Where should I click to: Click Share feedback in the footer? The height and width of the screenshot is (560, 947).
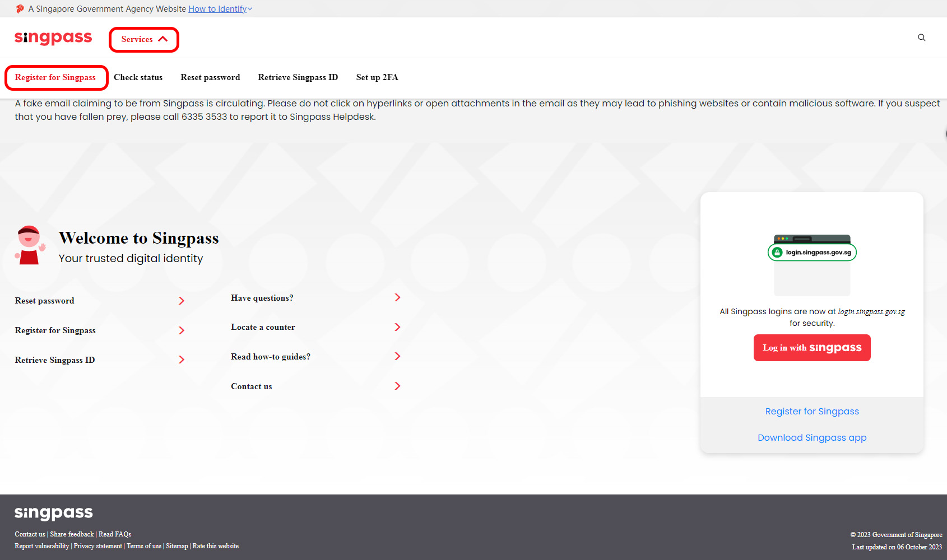[x=72, y=534]
